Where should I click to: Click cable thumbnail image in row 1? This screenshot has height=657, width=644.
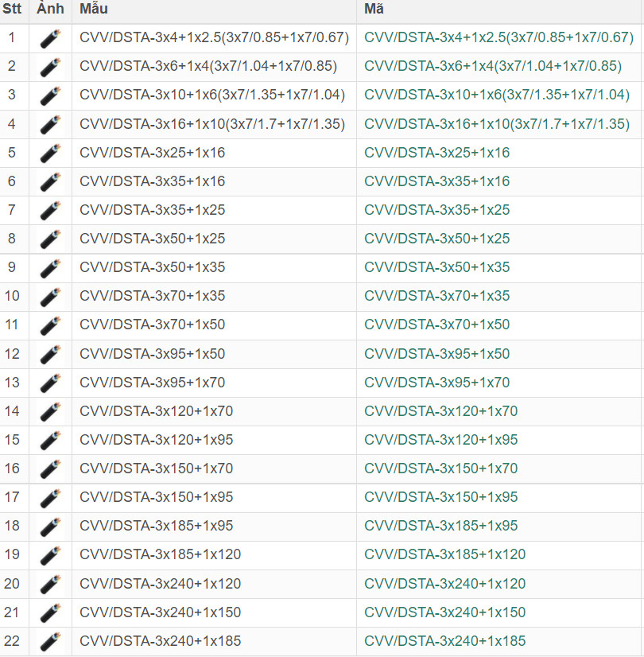click(x=50, y=38)
